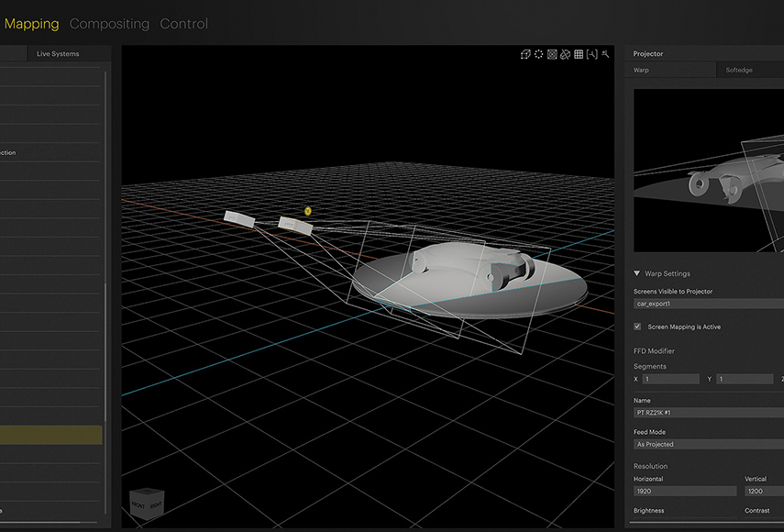Toggle the grid icon in viewport toolbar
This screenshot has width=784, height=532.
[579, 54]
